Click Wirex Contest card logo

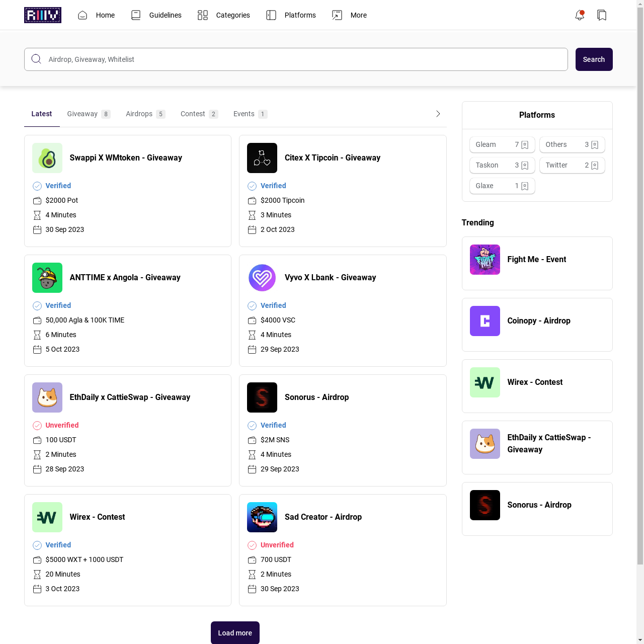[x=47, y=517]
